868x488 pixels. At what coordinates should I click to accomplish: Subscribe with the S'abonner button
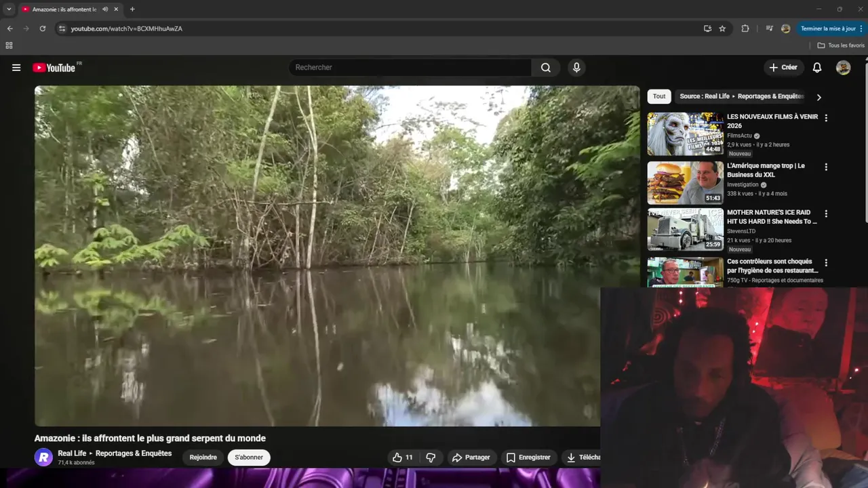249,457
